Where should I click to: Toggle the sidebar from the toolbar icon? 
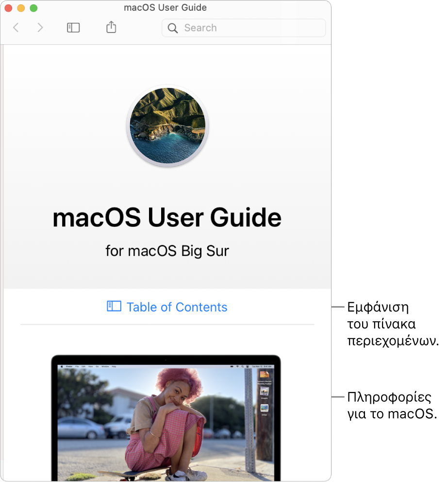coord(73,28)
